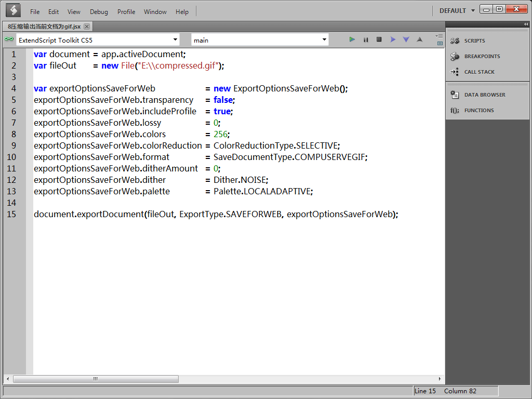Click the false value on line 5
532x399 pixels.
tap(223, 100)
